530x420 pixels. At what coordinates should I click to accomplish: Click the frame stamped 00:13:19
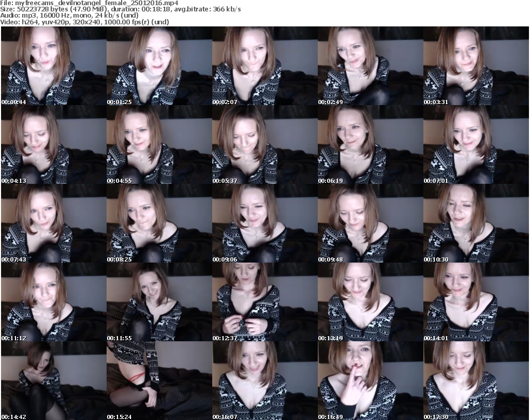pos(371,302)
